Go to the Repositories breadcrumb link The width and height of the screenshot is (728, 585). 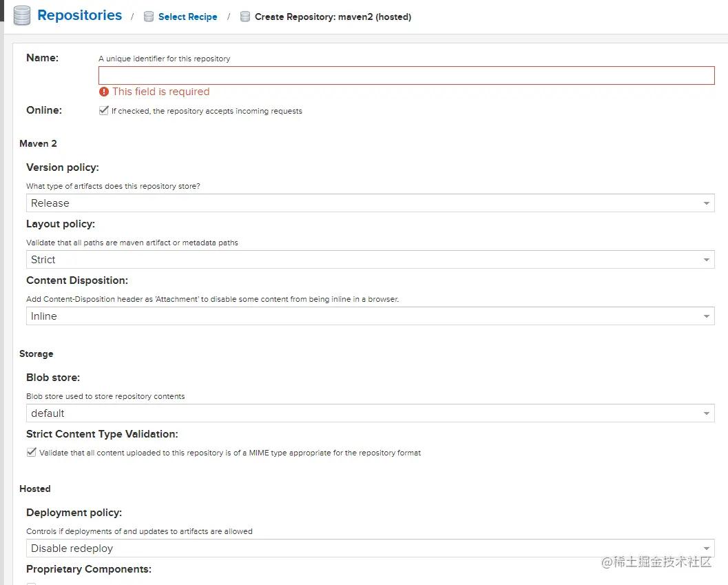79,16
